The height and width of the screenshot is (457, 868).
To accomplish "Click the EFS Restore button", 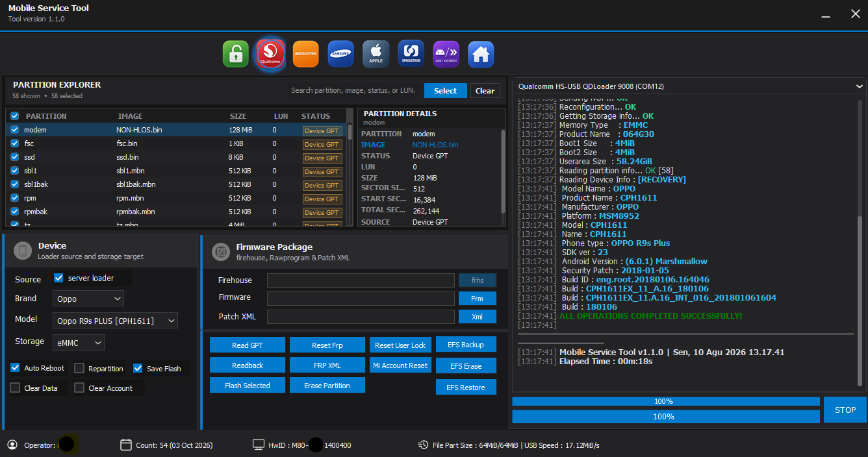I will click(466, 387).
